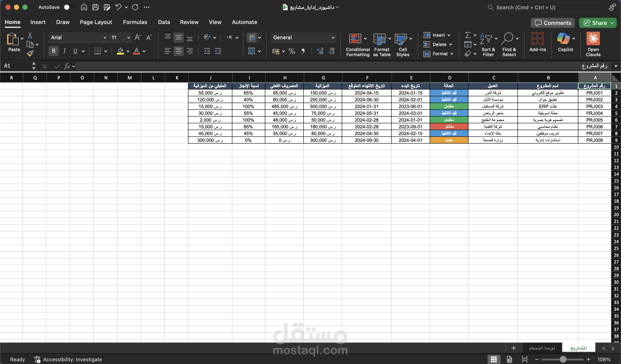
Task: Toggle Bold formatting
Action: (x=53, y=51)
